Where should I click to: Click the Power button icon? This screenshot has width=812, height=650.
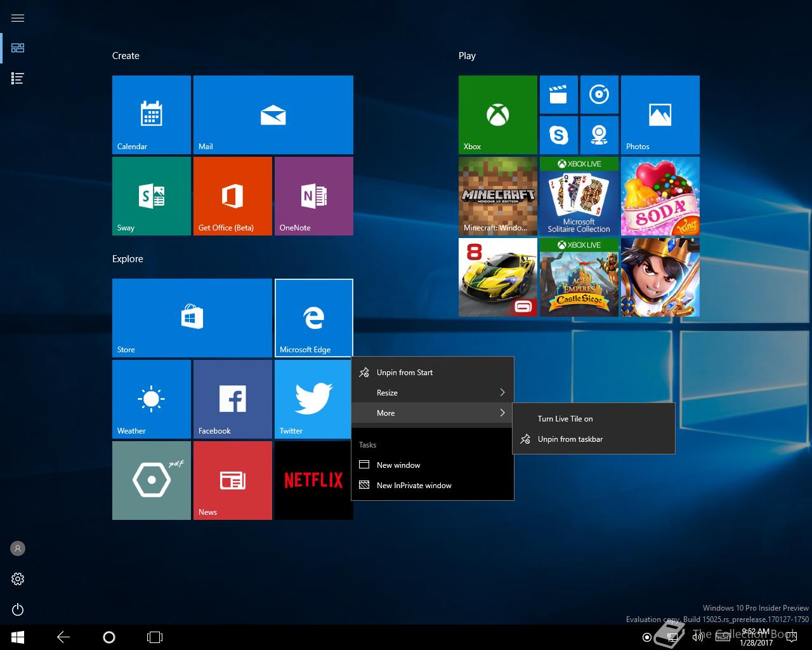click(x=18, y=609)
